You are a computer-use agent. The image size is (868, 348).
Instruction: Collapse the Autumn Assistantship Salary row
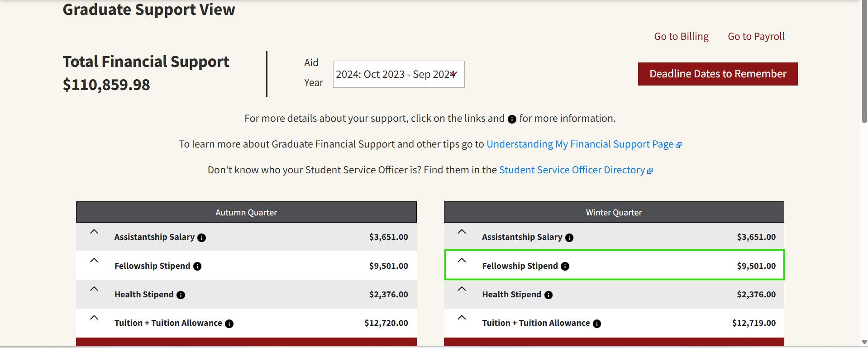(94, 231)
